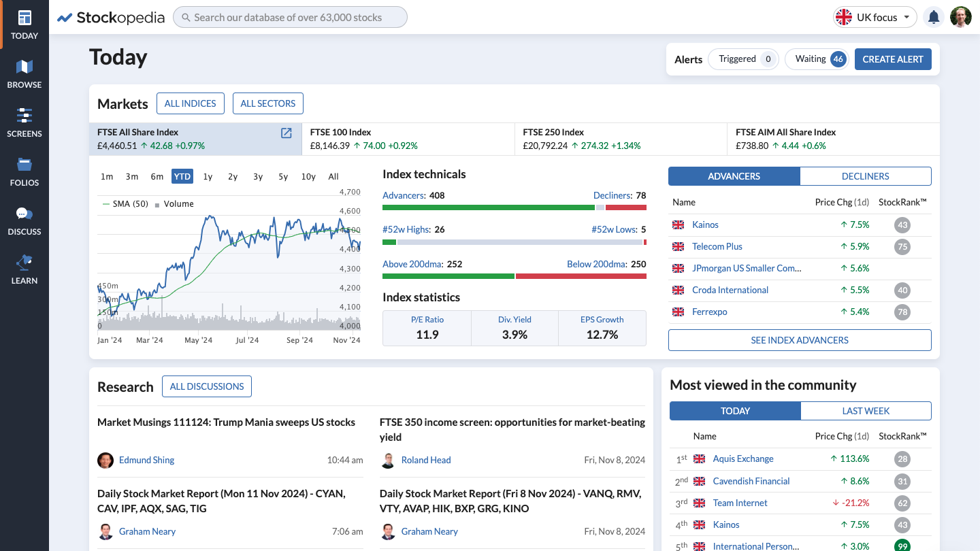
Task: Open the #52w Highs link
Action: [406, 229]
